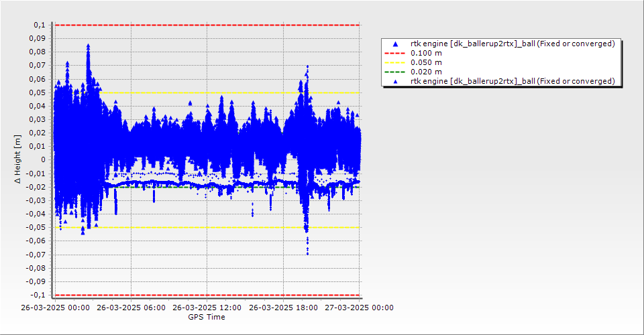
Task: Click the '-0,04' height tick label
Action: [36, 214]
